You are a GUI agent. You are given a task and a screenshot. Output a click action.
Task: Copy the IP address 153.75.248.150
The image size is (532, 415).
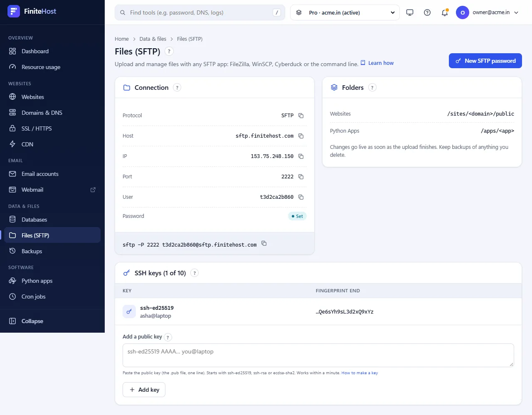point(301,156)
